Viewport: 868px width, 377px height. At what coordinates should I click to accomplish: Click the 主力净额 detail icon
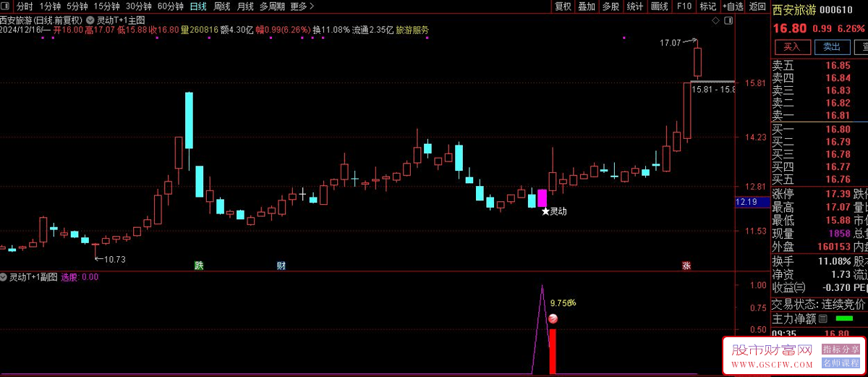pos(822,318)
